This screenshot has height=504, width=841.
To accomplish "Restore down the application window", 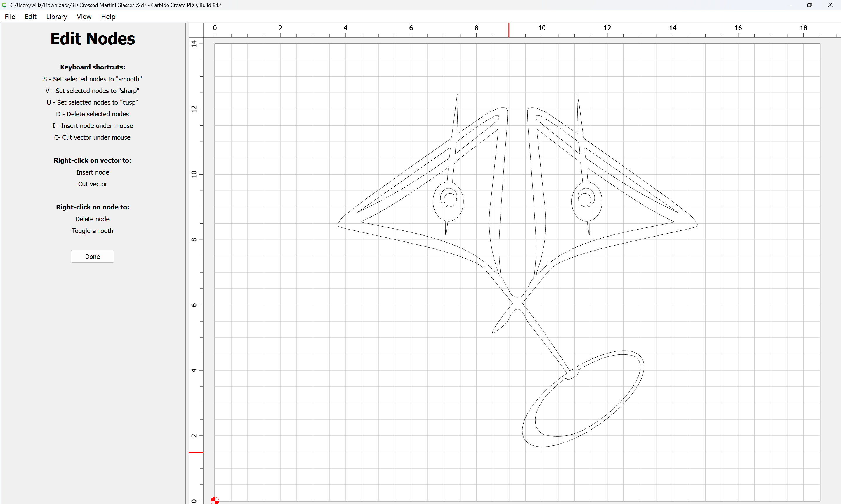I will tap(809, 5).
